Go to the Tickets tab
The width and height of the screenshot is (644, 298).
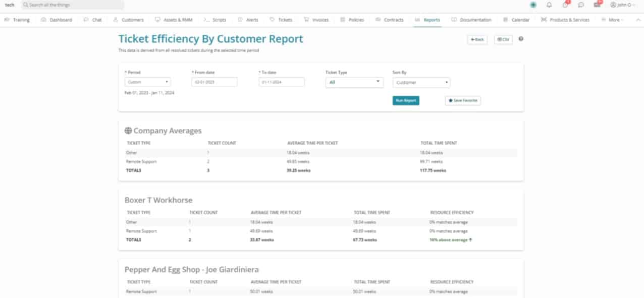281,20
